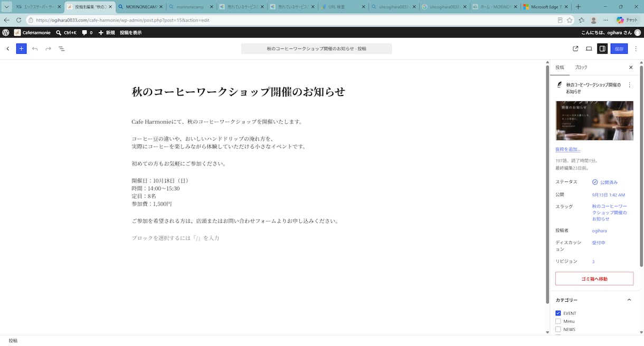Open the ogihara user avatar menu
This screenshot has height=346, width=644.
click(638, 33)
